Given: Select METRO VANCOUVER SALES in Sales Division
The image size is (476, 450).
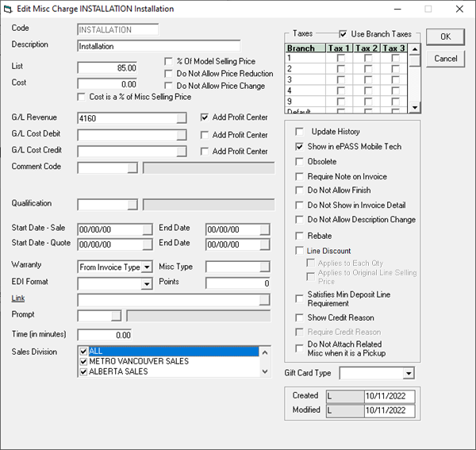Looking at the screenshot, I should tap(139, 361).
